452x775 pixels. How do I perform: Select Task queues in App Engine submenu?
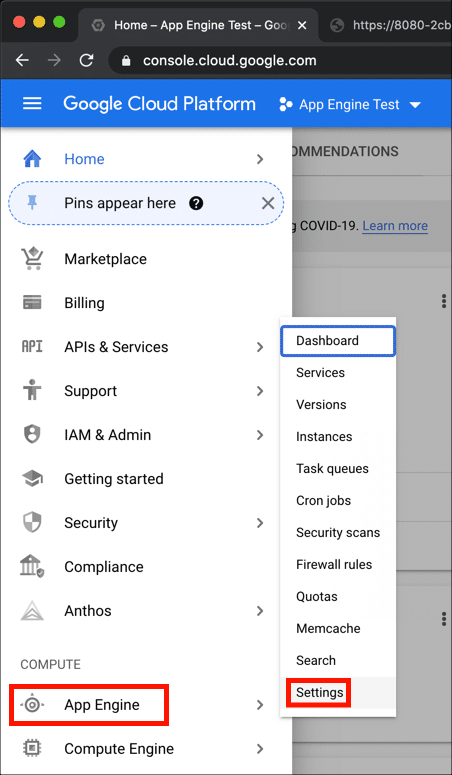tap(338, 469)
